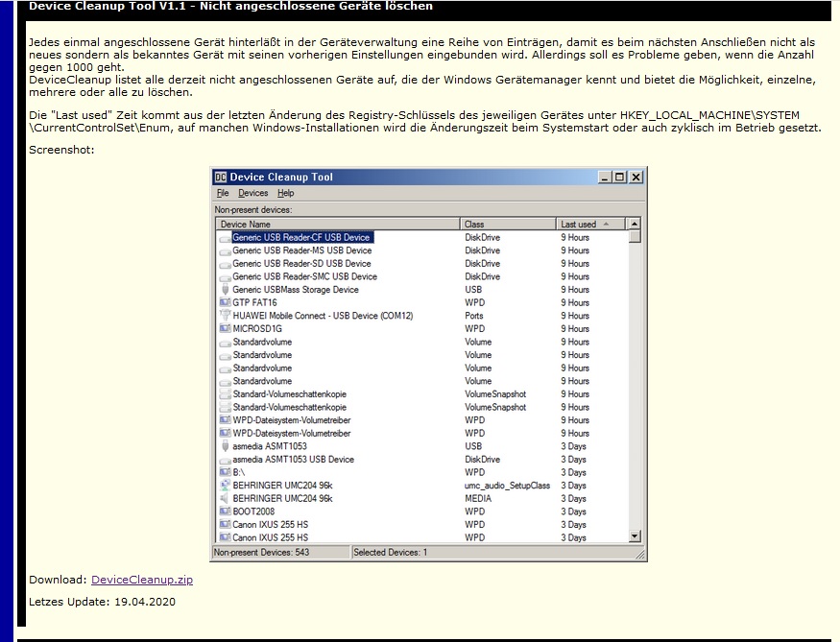The image size is (840, 642).
Task: Select the Generic USB Reader-SD USB Device name
Action: pos(301,264)
